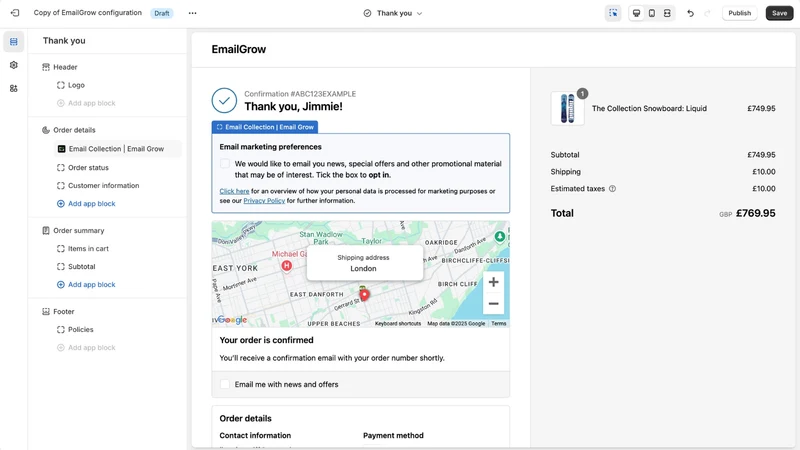Select the Order details section
Screen dimensions: 800x450
[x=74, y=130]
